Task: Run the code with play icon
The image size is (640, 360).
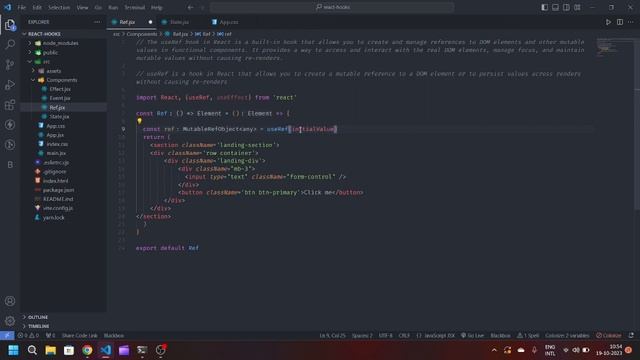Action: click(x=608, y=22)
